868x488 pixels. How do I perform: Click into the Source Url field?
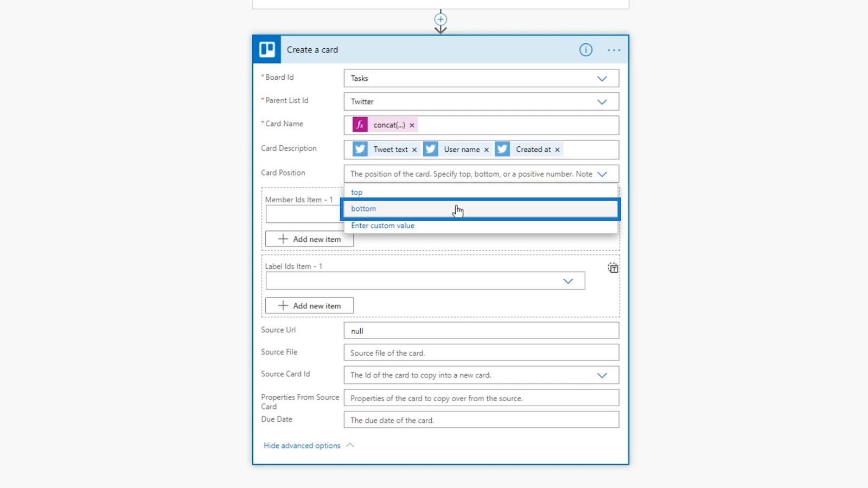point(481,331)
